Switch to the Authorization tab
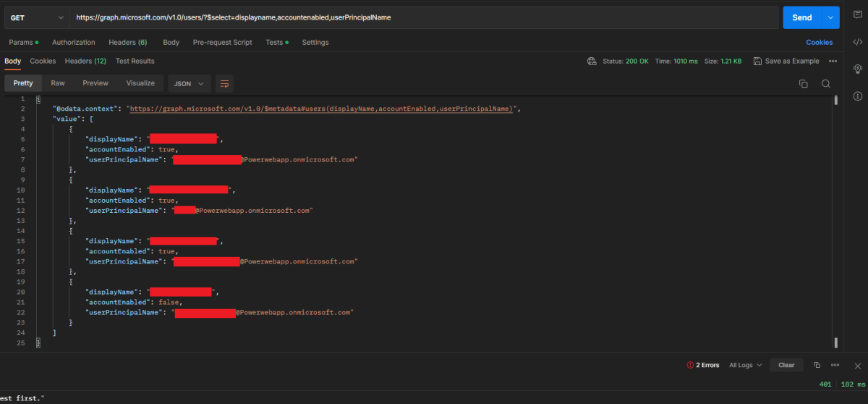This screenshot has width=868, height=404. 74,43
